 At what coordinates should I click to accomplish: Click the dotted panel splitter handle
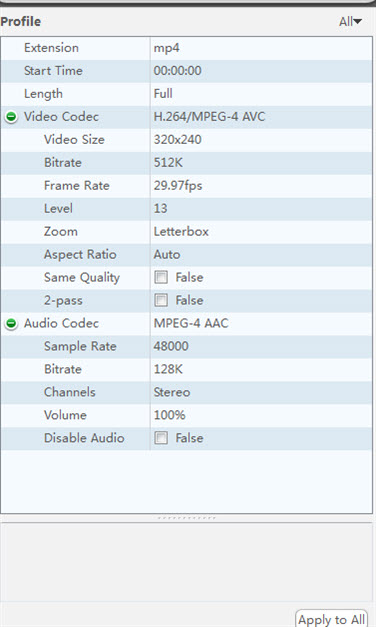click(x=186, y=518)
